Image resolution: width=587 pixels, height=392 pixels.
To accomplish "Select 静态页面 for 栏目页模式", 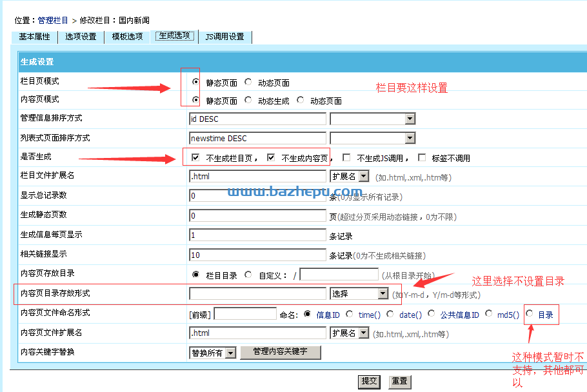I will click(x=195, y=81).
